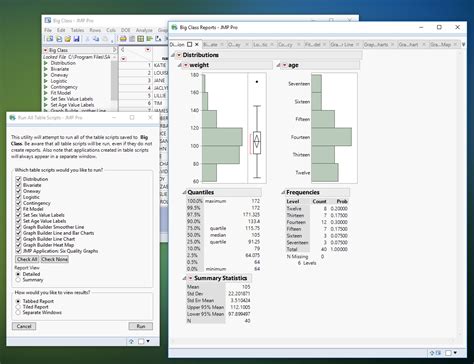Collapse the Distributions outline disclosure triangle
This screenshot has height=364, width=474.
pos(173,55)
